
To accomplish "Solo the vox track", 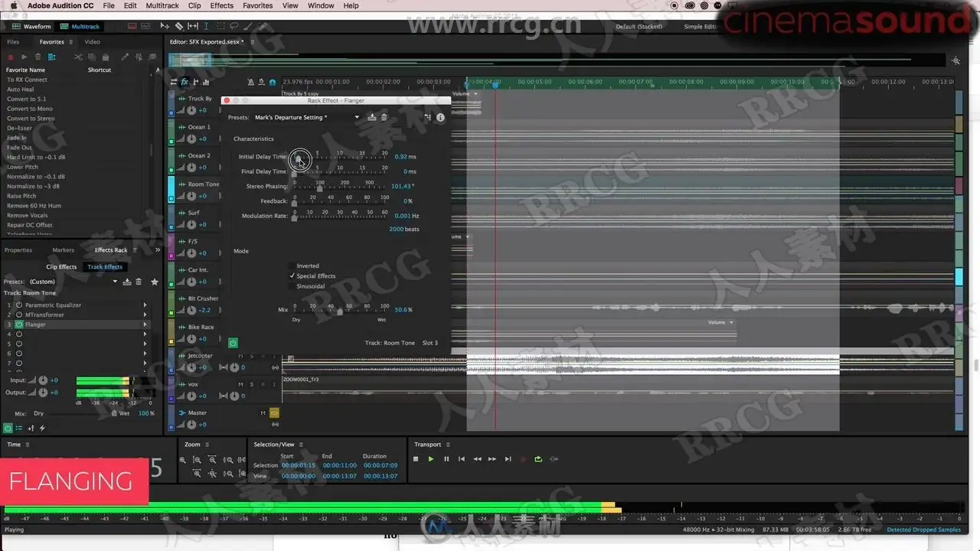I will pos(251,384).
